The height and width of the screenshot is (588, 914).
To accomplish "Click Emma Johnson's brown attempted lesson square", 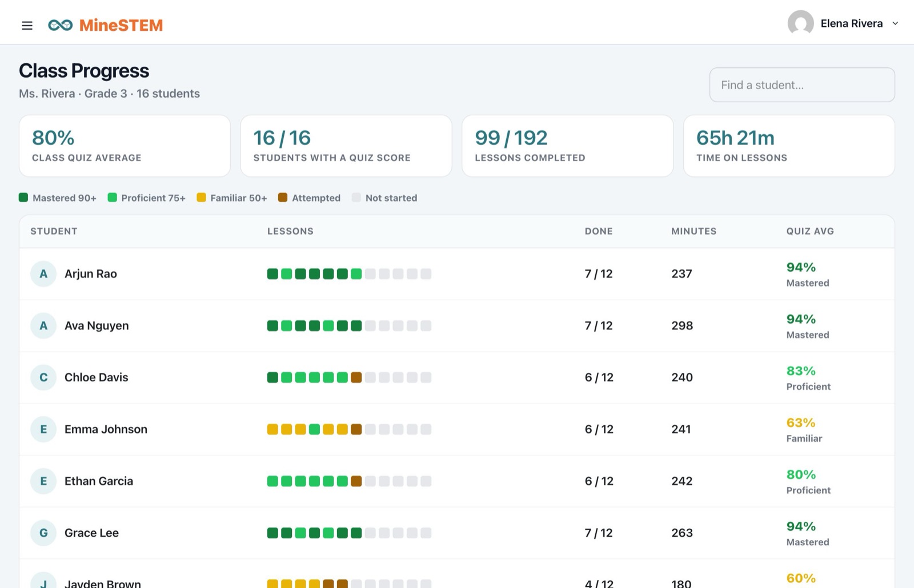I will [x=356, y=429].
